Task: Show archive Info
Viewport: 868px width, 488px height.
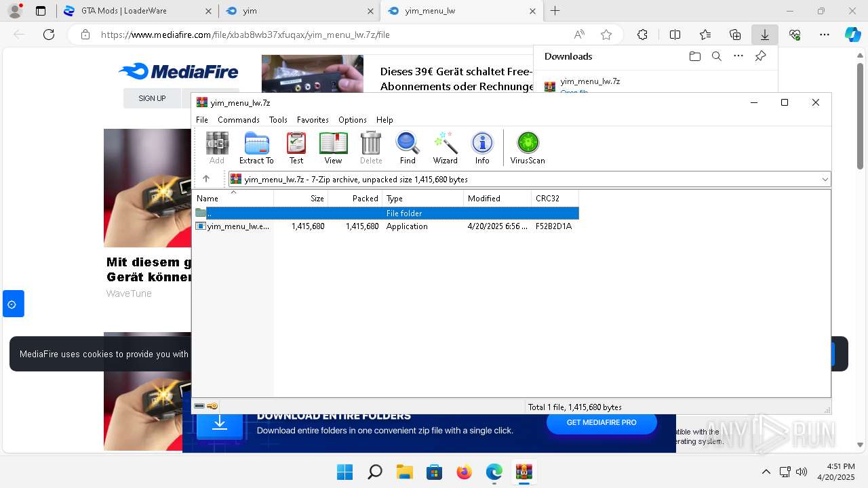Action: pyautogui.click(x=482, y=148)
